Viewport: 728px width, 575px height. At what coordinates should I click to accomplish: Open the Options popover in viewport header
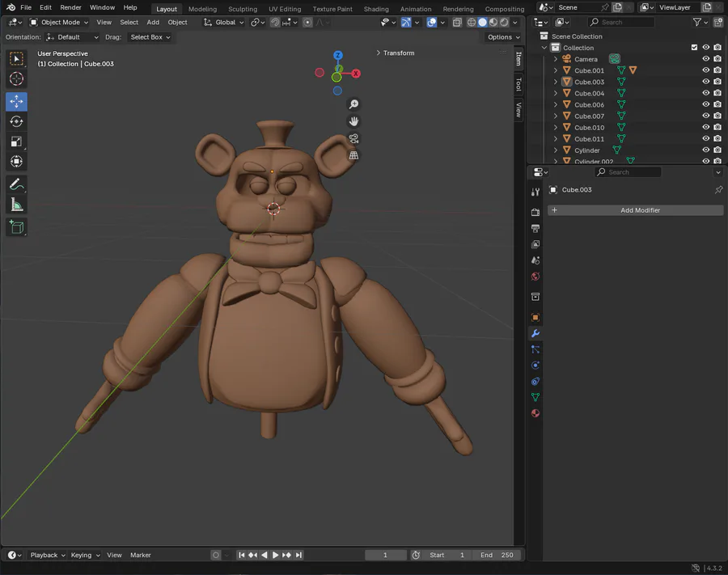(503, 37)
